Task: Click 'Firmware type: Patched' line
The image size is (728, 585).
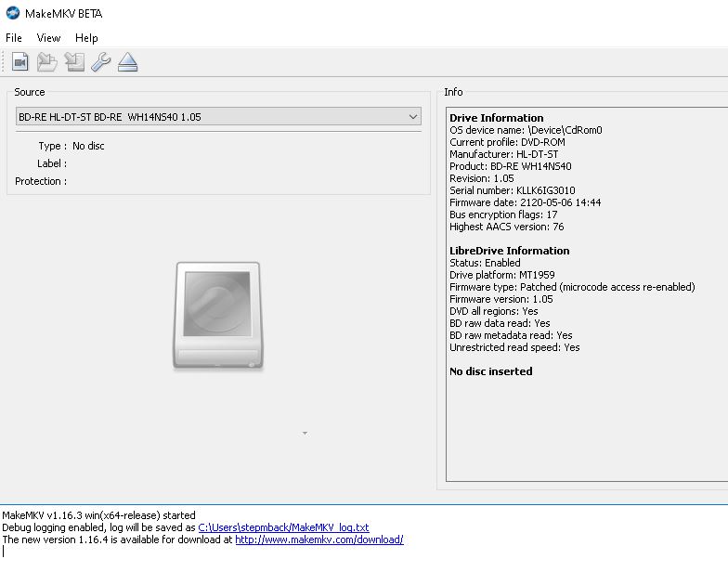Action: [x=572, y=287]
